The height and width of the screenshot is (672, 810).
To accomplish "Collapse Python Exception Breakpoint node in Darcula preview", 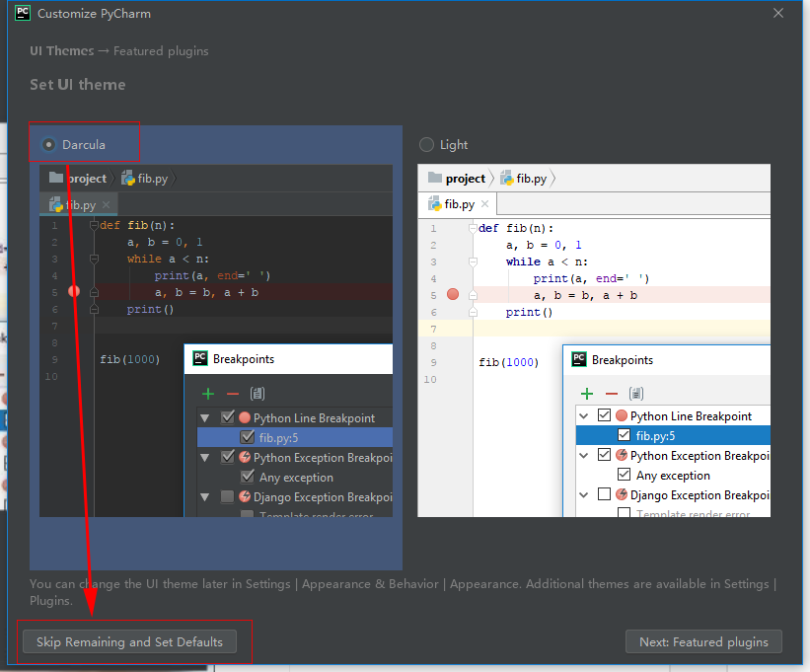I will tap(205, 458).
